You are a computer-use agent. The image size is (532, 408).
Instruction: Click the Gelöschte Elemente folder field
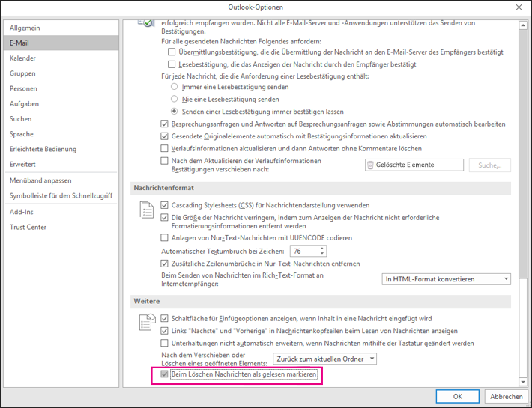414,165
